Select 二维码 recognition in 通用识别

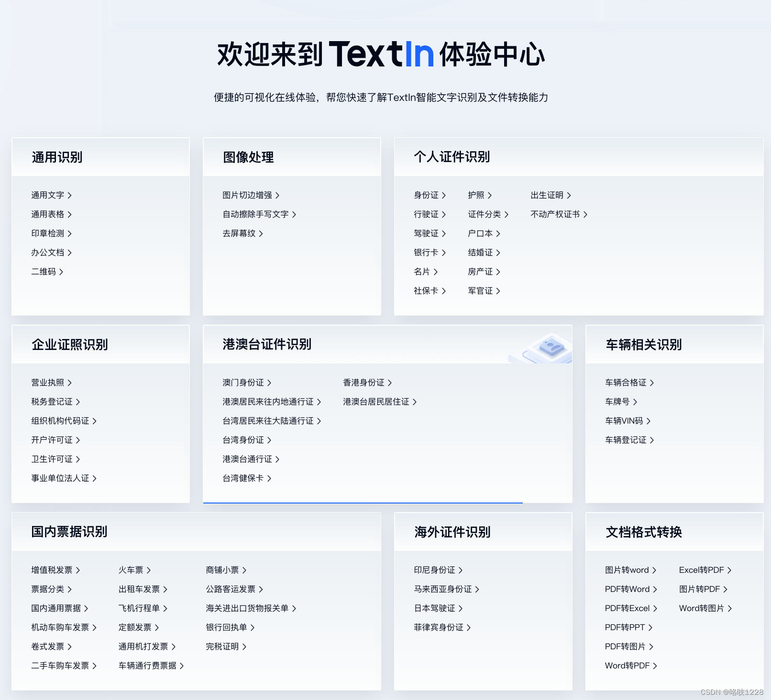(44, 271)
